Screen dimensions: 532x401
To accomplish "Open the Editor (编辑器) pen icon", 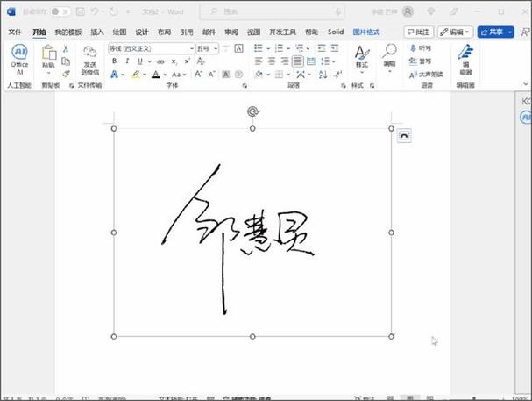I will point(465,60).
